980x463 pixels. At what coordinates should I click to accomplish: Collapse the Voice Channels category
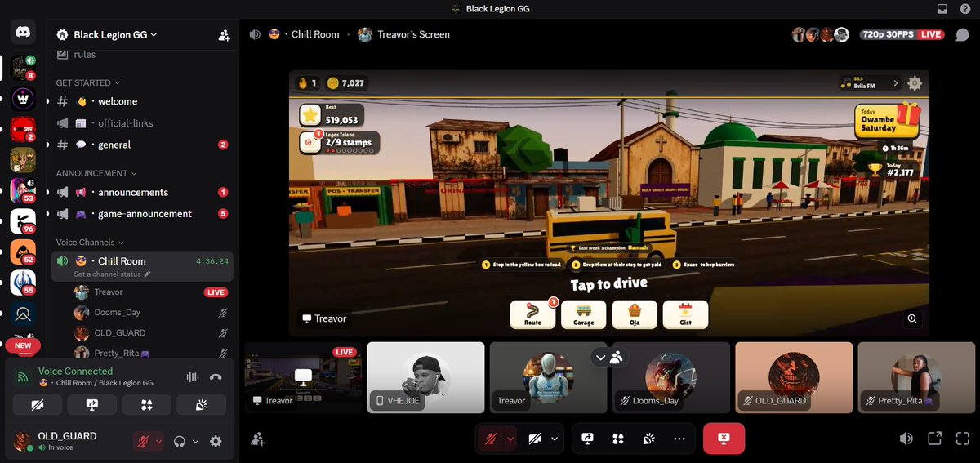click(90, 243)
